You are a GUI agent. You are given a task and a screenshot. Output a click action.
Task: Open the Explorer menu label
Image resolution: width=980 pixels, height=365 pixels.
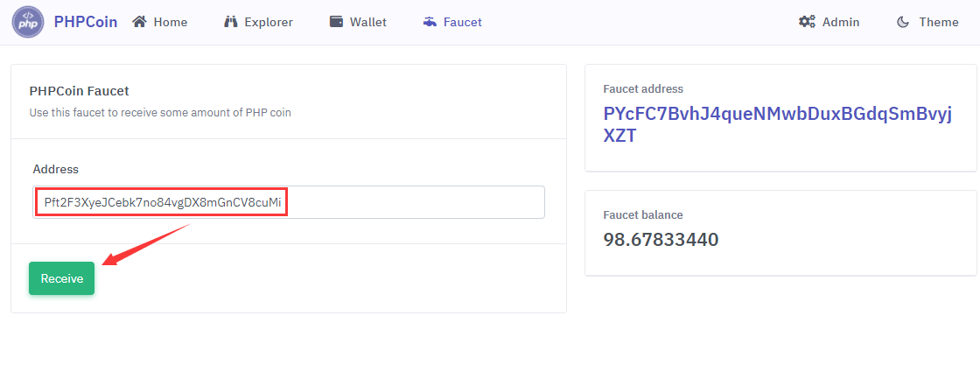[269, 22]
